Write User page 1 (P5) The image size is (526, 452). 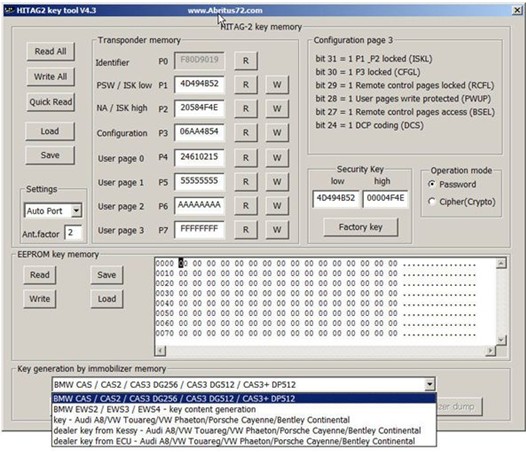coord(277,182)
